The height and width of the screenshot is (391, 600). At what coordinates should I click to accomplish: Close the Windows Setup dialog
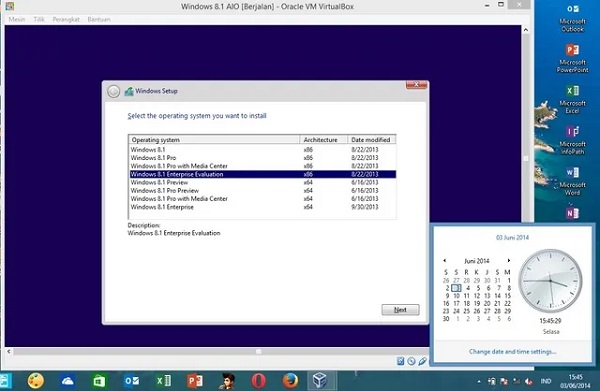tap(416, 85)
